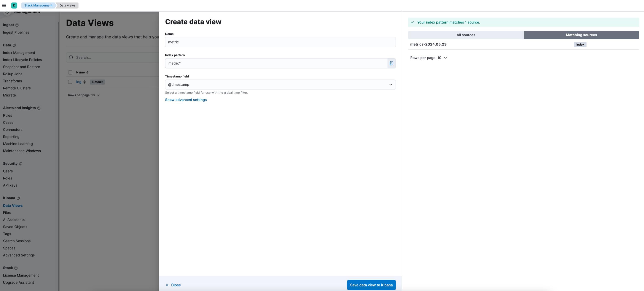Open Users under Security
This screenshot has width=644, height=291.
click(8, 171)
